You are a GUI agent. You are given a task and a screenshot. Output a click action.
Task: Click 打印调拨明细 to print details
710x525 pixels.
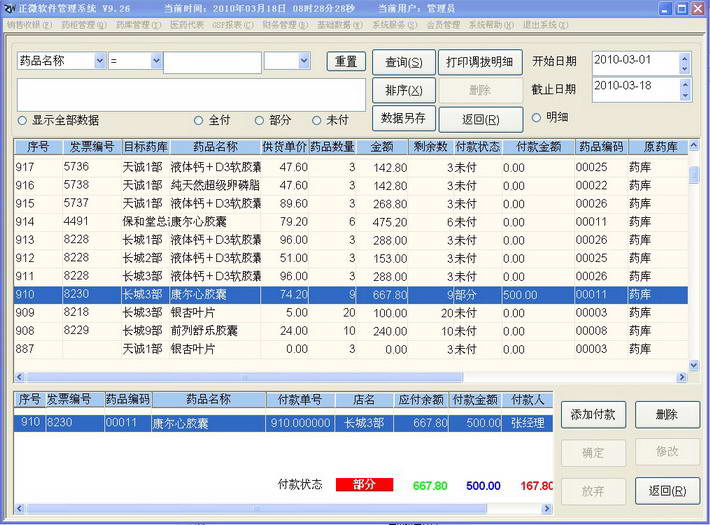(x=480, y=62)
